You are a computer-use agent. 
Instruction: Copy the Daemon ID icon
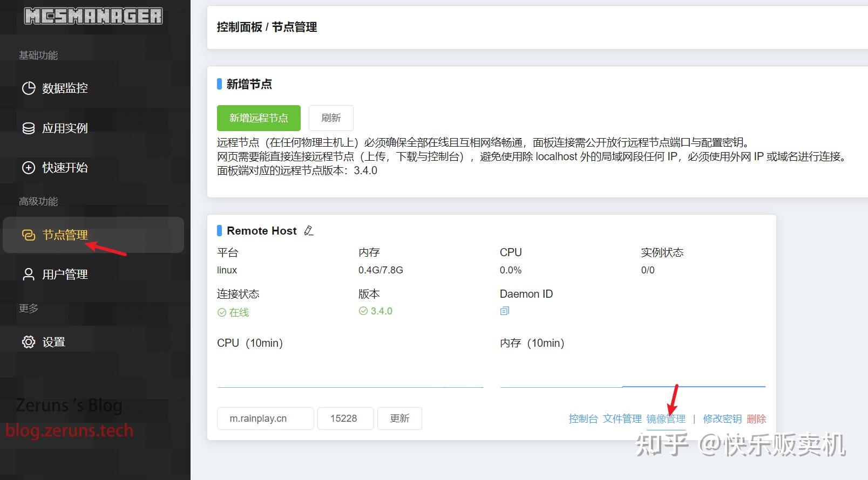coord(505,311)
